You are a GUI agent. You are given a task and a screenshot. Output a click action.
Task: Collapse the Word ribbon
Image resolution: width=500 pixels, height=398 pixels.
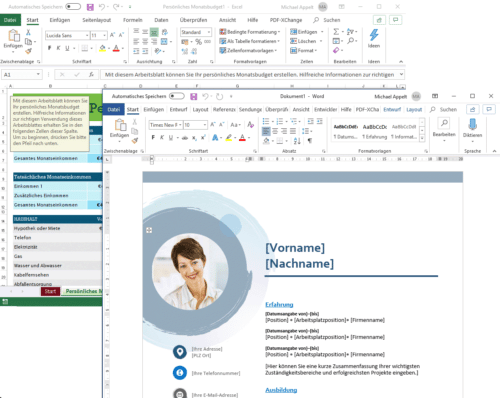494,151
